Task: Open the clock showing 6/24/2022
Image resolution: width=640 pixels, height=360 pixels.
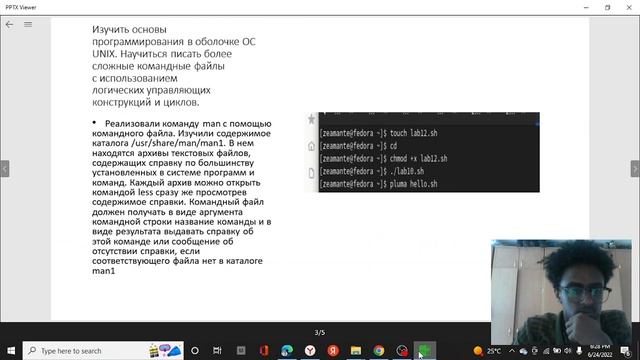Action: (600, 351)
